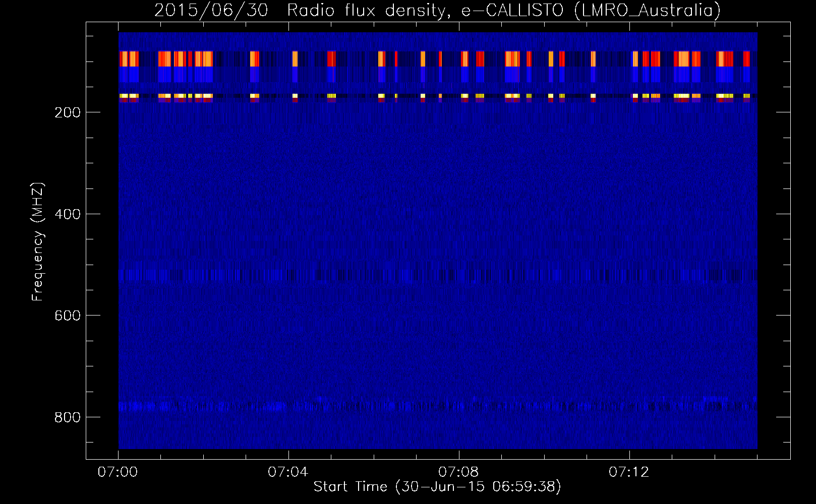Click the 07:00 time tick label
The image size is (816, 504).
tap(118, 472)
